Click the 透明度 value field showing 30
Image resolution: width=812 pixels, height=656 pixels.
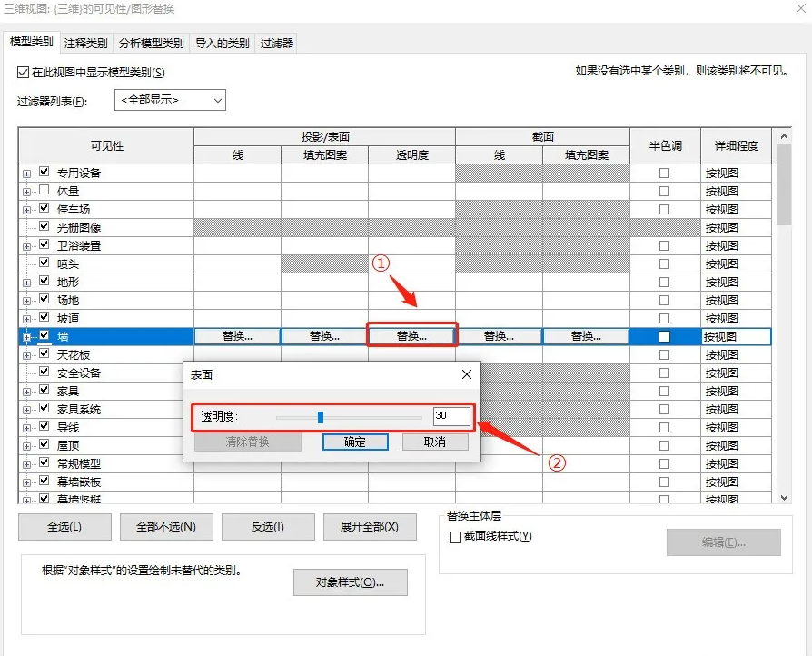pos(451,416)
